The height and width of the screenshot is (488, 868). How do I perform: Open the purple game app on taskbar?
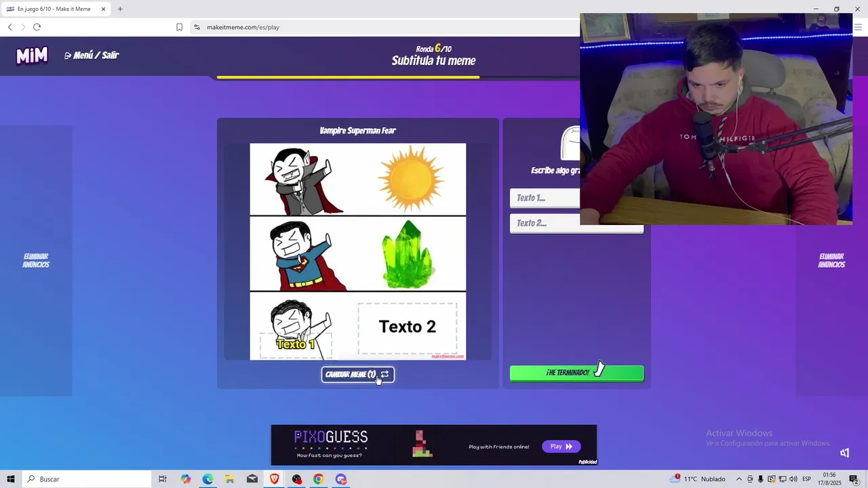[341, 479]
